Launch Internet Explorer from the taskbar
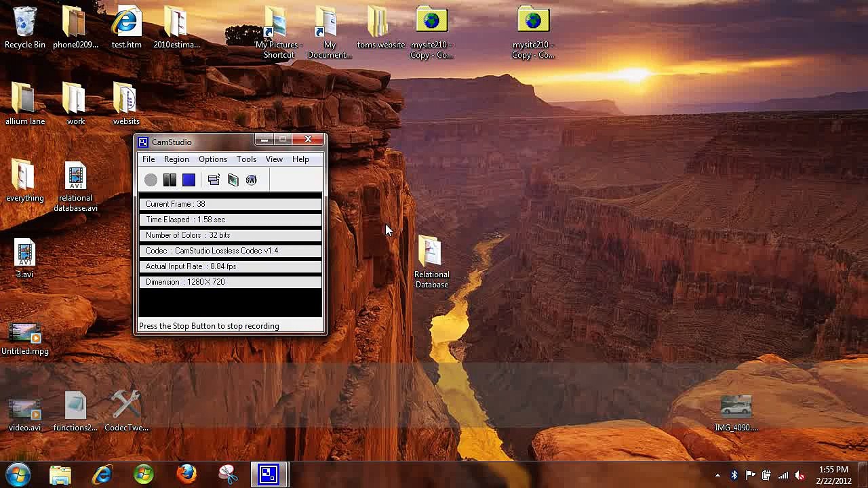 [x=102, y=474]
